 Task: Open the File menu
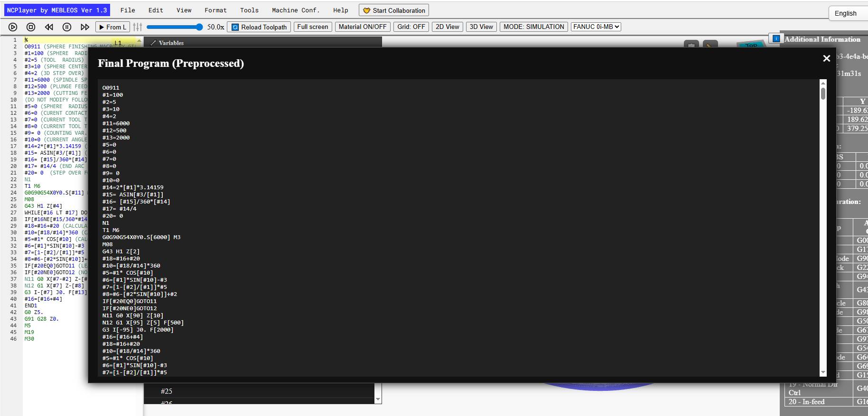pos(128,10)
